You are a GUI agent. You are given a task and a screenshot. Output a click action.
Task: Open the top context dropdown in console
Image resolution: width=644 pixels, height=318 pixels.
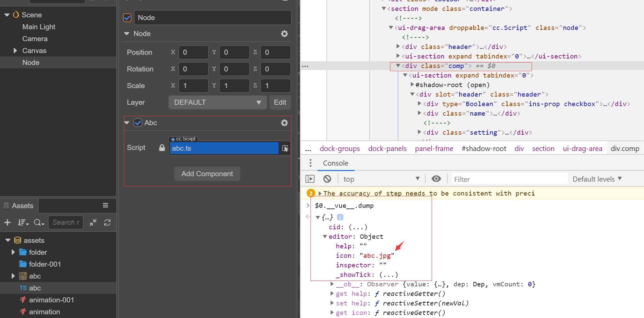[x=381, y=179]
